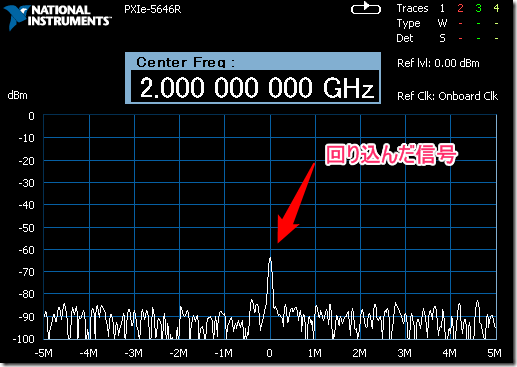Click the Ref lvl 0.00 dBm readout

tap(438, 63)
